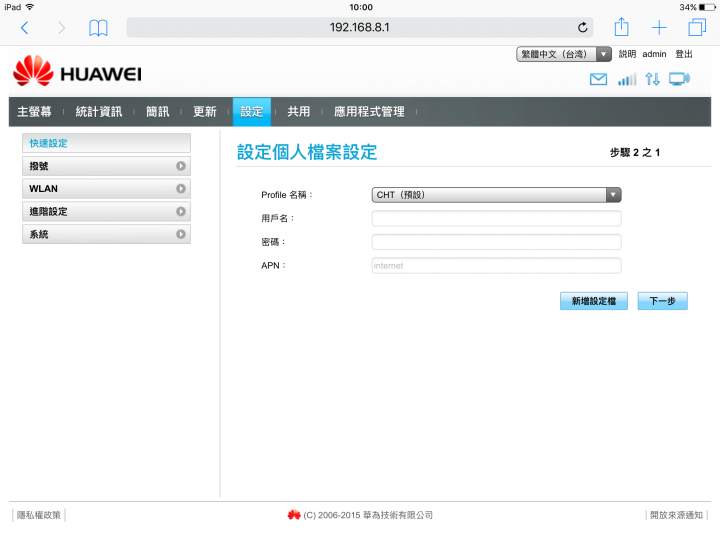Screen dimensions: 720x540
Task: Go to 主螢幕 home tab
Action: (x=34, y=112)
